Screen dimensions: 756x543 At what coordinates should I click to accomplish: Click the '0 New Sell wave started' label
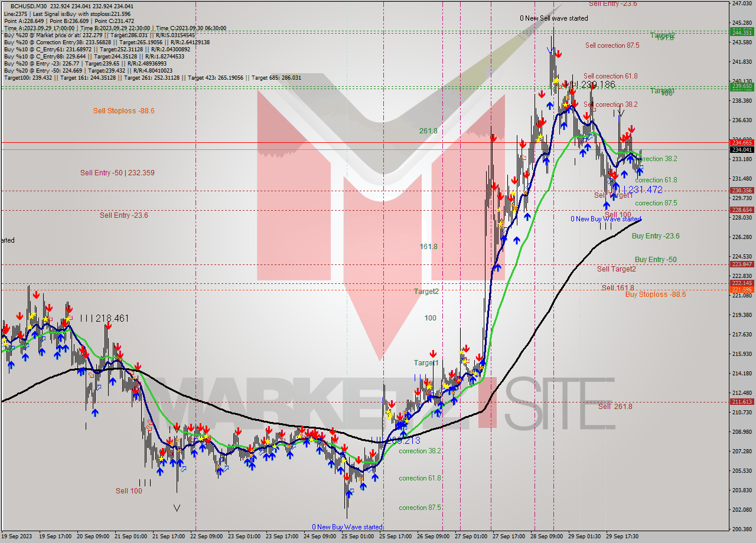[x=554, y=18]
